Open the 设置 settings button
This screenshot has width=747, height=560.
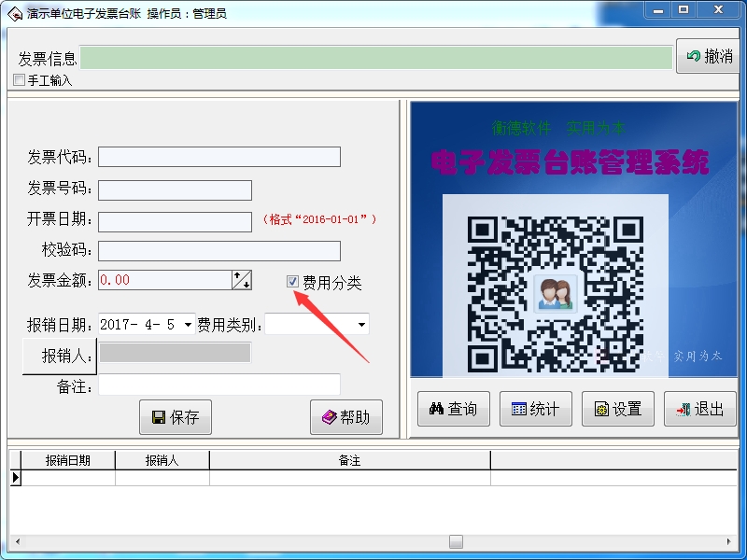tap(618, 409)
